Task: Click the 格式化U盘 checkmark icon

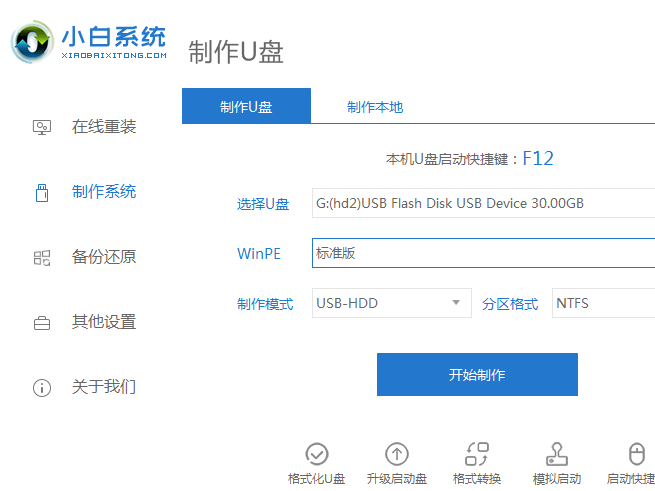Action: coord(317,454)
